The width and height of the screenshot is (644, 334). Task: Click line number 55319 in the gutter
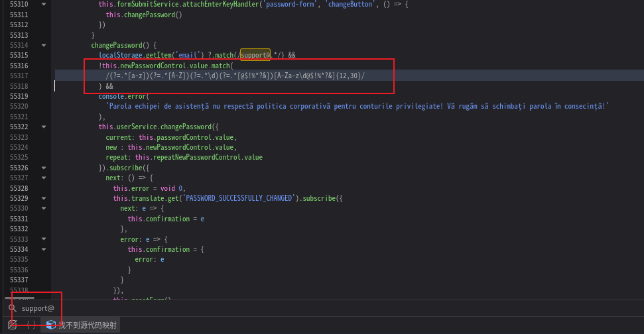(19, 96)
